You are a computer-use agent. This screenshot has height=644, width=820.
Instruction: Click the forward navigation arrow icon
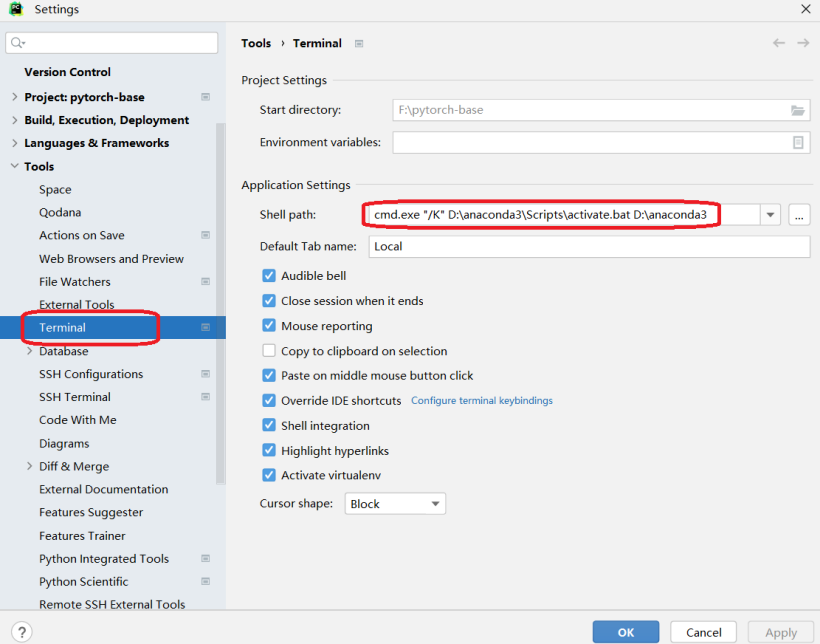pyautogui.click(x=803, y=43)
